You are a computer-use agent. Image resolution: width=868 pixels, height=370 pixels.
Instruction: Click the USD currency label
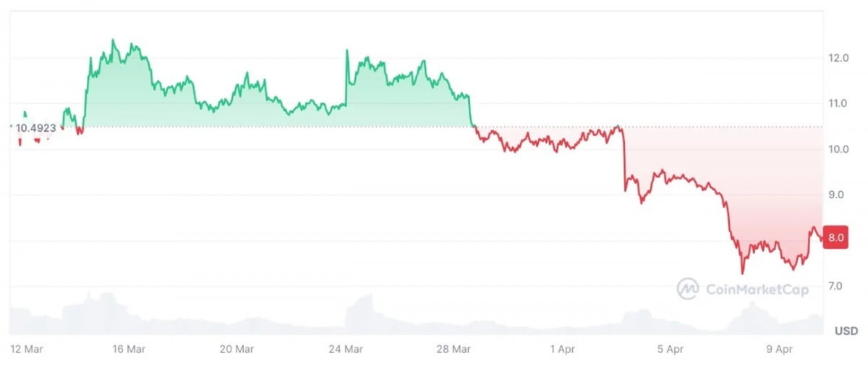pos(846,332)
